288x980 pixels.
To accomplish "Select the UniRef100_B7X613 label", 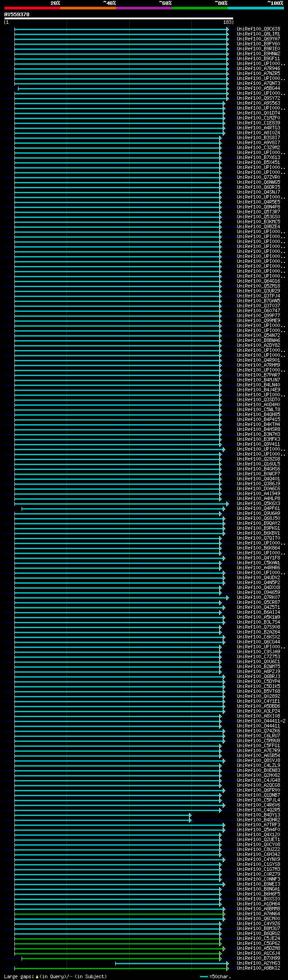I will pos(258,158).
